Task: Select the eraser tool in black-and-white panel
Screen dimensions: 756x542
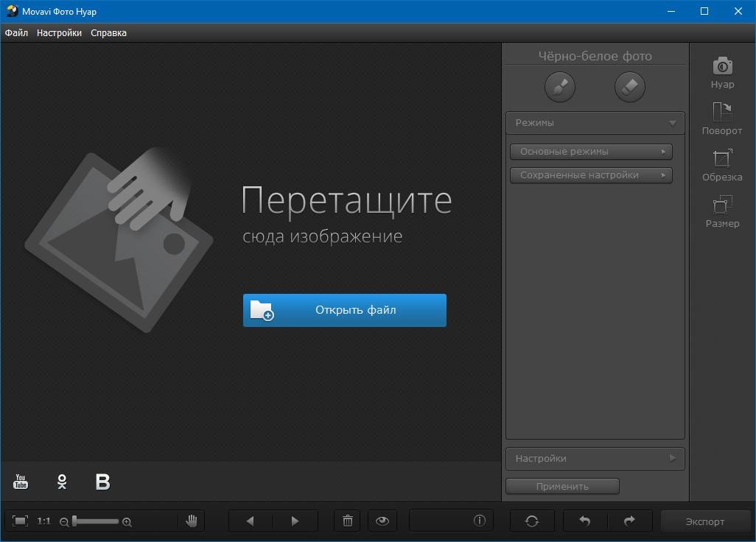Action: [x=630, y=87]
